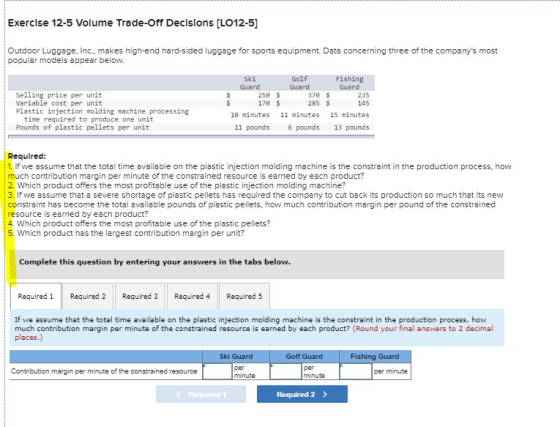Viewport: 560px width, 427px height.
Task: Click question 4 about plastic pellets profitability
Action: tap(139, 223)
